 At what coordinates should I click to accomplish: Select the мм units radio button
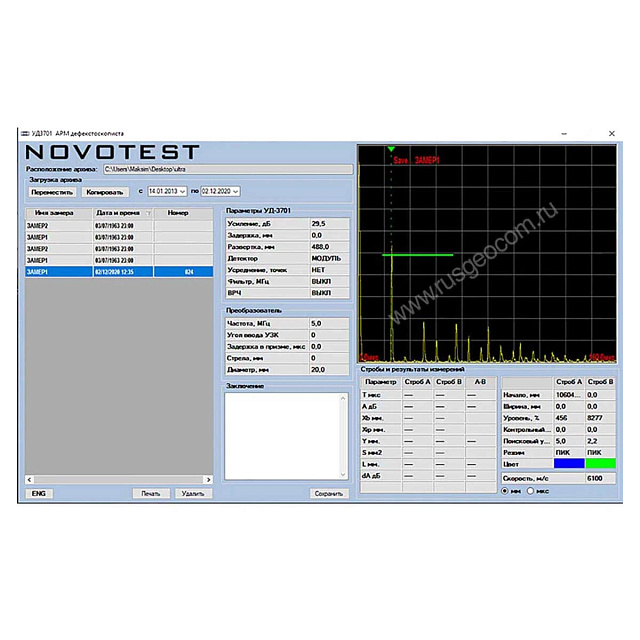[x=505, y=491]
